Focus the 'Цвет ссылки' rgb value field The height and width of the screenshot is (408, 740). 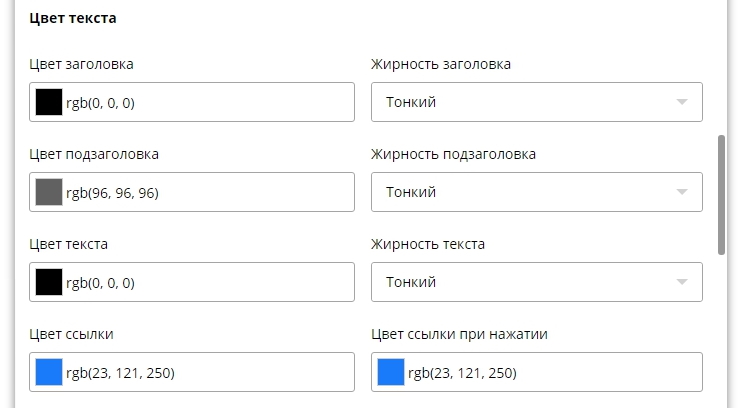click(205, 372)
